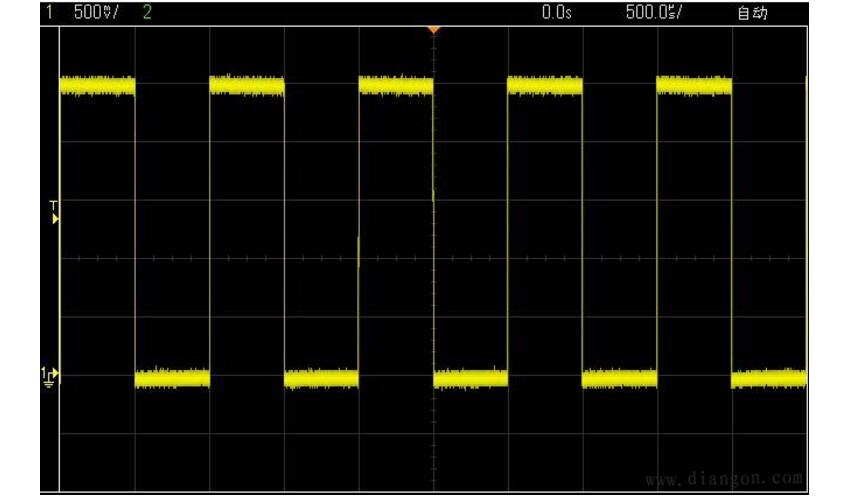
Task: Switch the 自动 trigger mode
Action: click(752, 12)
